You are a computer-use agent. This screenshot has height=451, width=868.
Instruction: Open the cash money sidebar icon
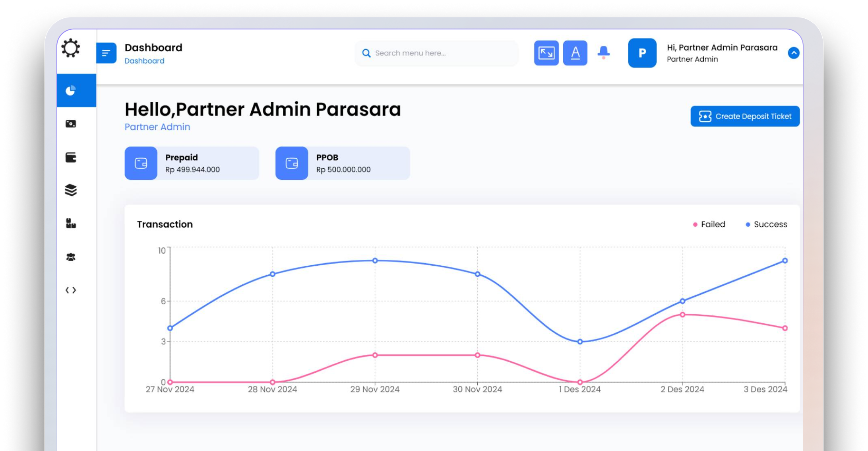pyautogui.click(x=71, y=124)
